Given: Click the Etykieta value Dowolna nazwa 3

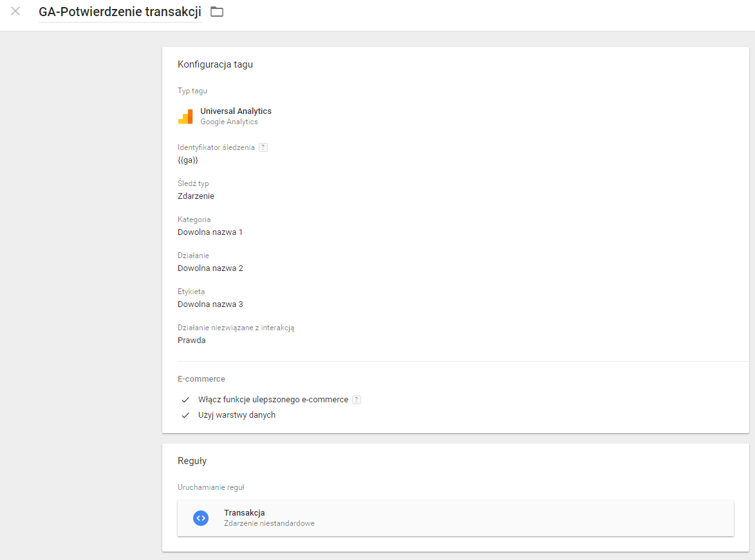Looking at the screenshot, I should (210, 304).
